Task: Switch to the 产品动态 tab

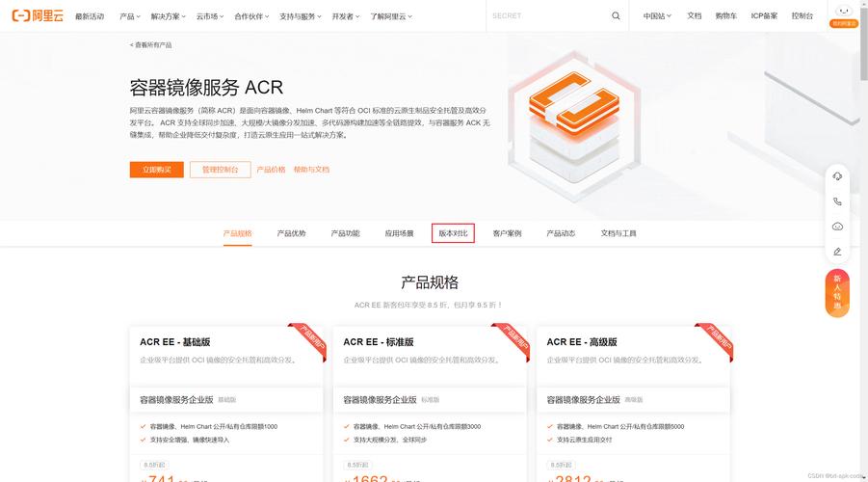Action: tap(561, 233)
